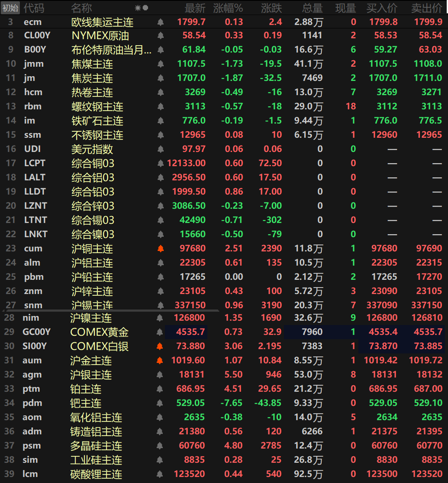Click the alert bell for 综合铜03
448x483 pixels.
click(161, 163)
